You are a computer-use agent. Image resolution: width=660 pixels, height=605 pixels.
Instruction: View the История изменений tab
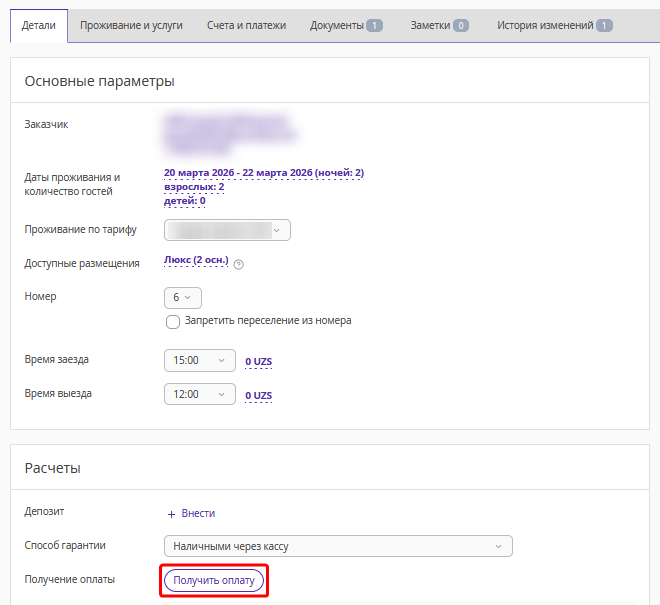tap(555, 25)
